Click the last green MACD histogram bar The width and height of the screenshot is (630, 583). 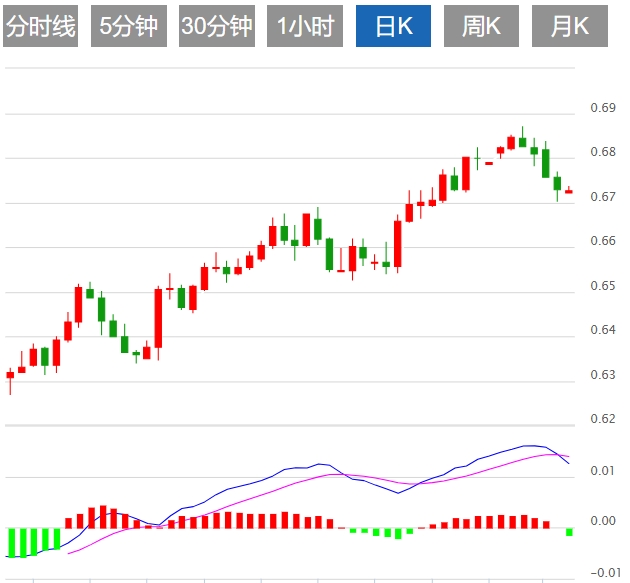[x=569, y=532]
